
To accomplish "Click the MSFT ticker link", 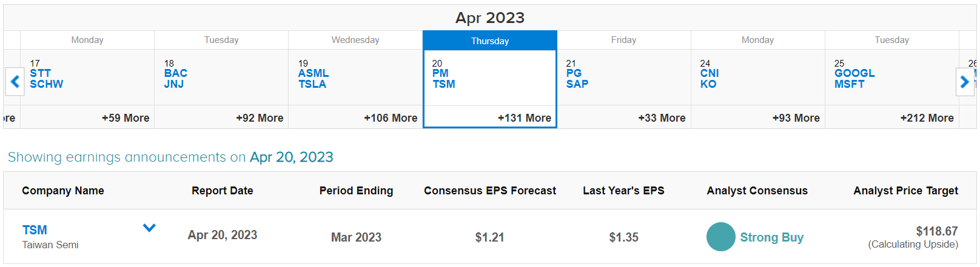I will [849, 84].
